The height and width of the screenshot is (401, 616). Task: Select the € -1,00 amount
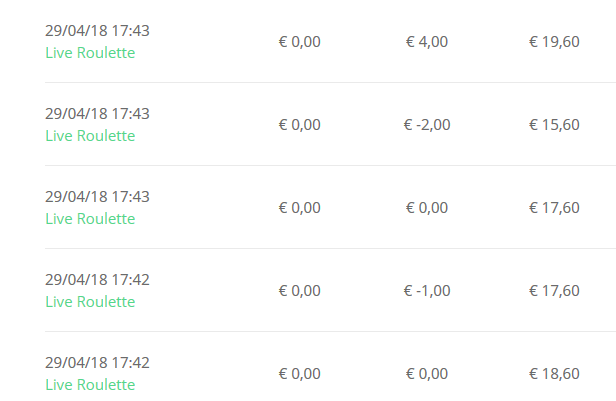[x=427, y=291]
